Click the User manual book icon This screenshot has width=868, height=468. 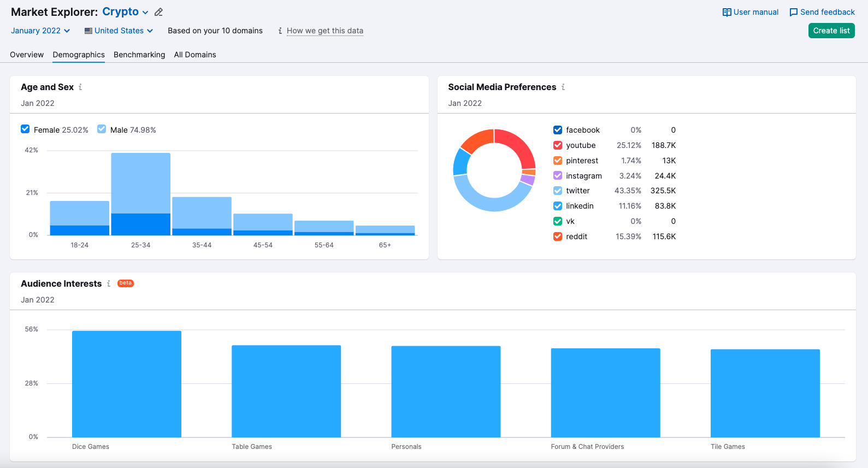click(x=727, y=12)
